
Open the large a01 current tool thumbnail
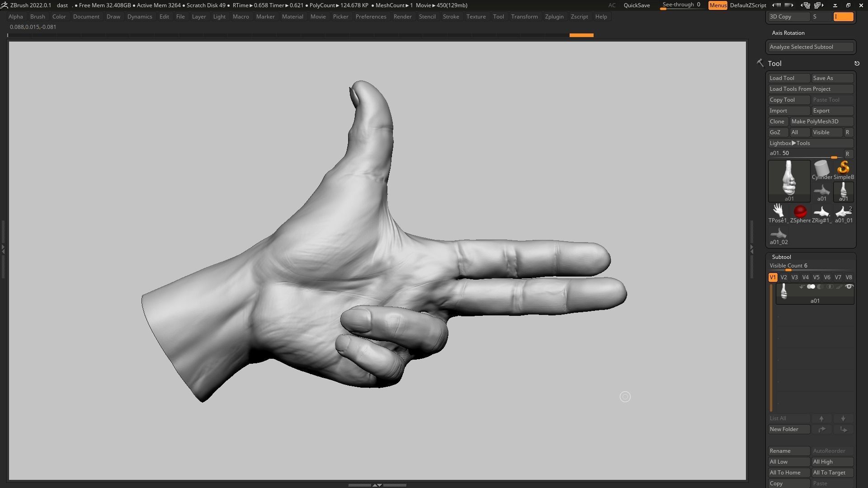[789, 181]
